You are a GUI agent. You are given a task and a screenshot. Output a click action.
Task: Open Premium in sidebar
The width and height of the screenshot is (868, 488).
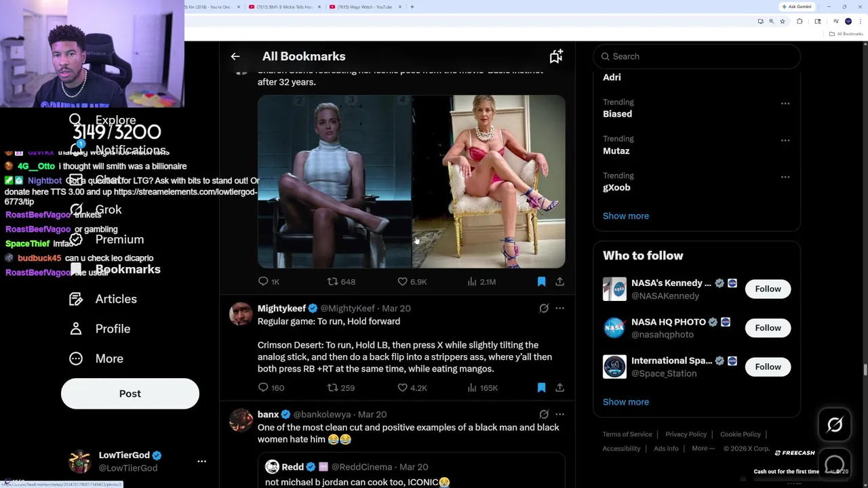tap(106, 239)
